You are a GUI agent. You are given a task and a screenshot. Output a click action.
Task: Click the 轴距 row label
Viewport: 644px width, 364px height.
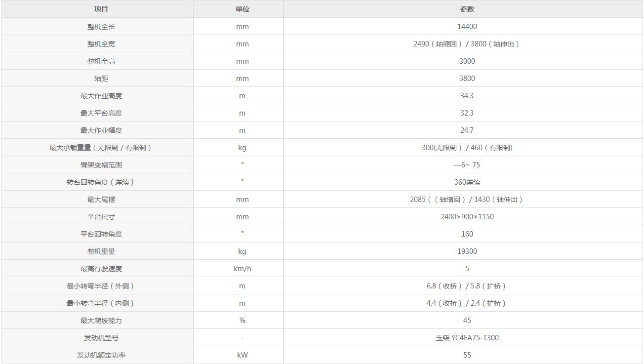(101, 79)
